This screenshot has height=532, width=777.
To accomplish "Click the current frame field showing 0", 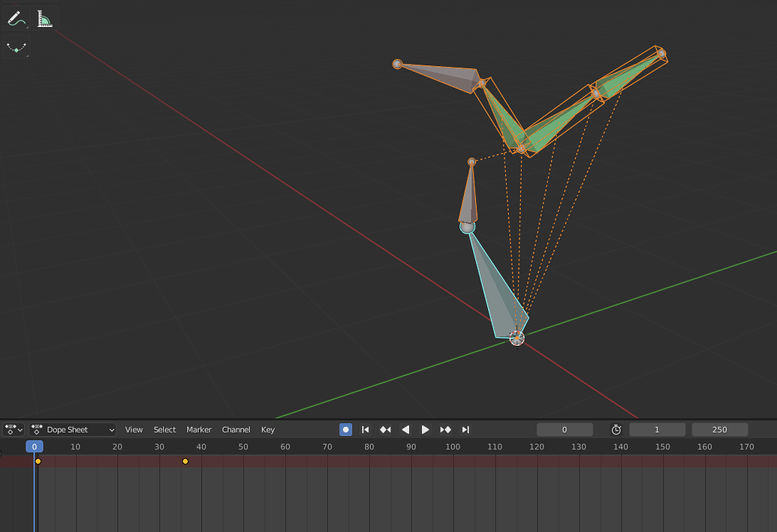I will coord(565,429).
